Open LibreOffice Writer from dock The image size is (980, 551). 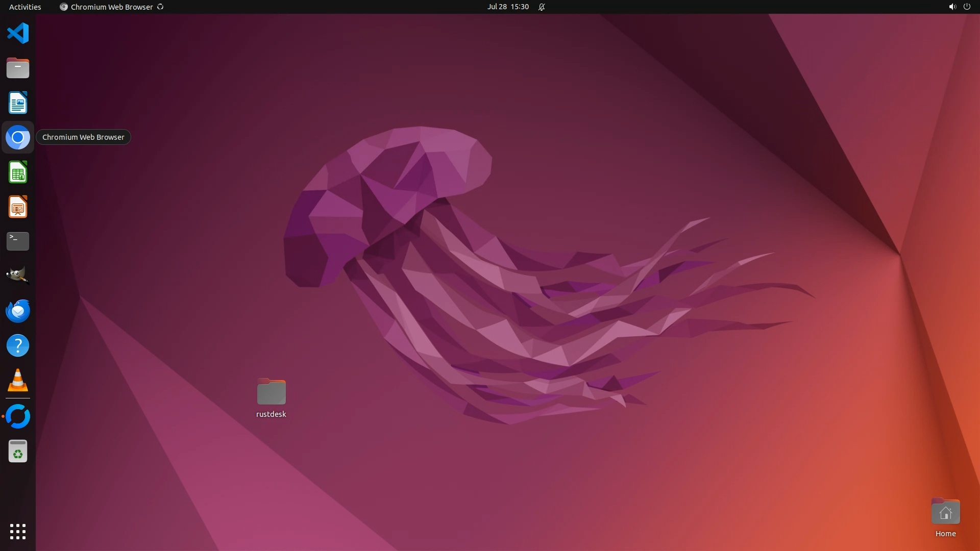coord(18,103)
